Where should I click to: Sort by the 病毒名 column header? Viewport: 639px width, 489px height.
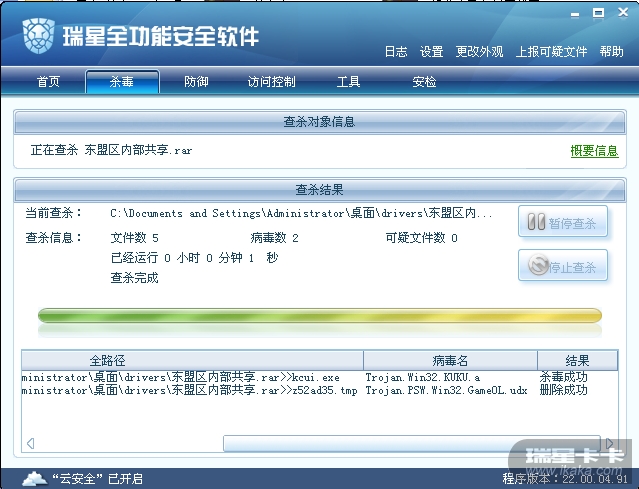click(x=450, y=360)
